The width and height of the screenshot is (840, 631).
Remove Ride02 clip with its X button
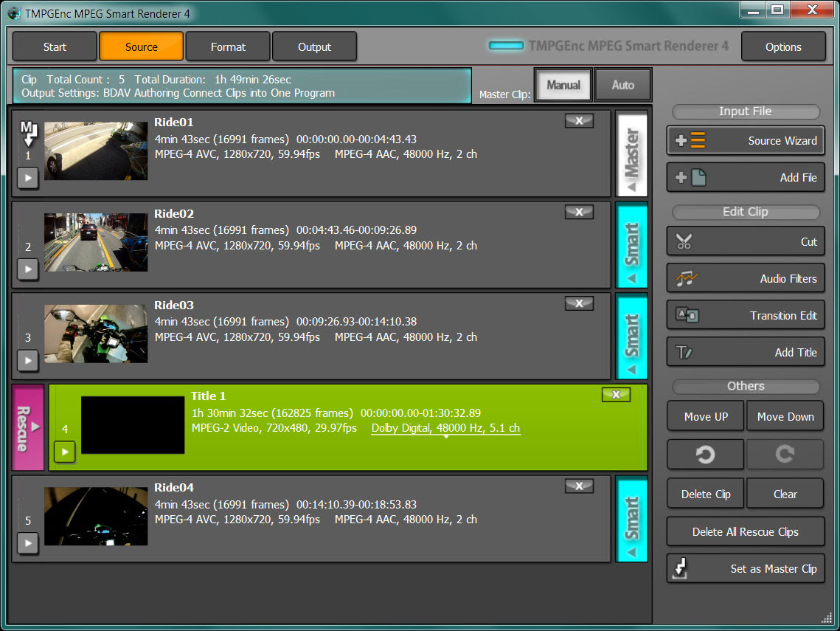(x=579, y=212)
